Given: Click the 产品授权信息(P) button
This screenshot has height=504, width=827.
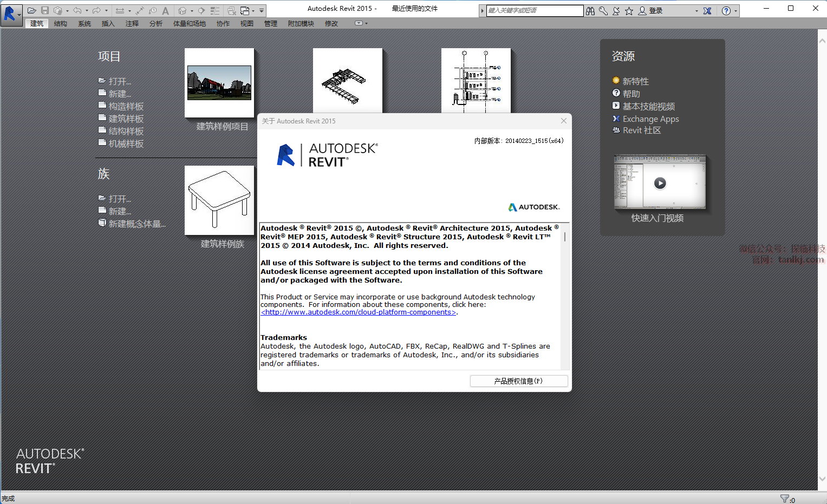Looking at the screenshot, I should [518, 381].
